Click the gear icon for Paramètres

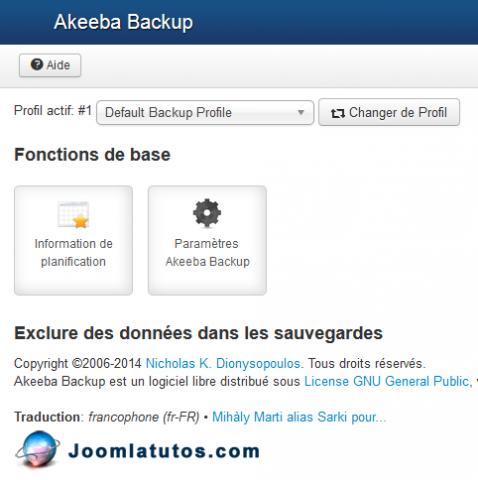(207, 213)
